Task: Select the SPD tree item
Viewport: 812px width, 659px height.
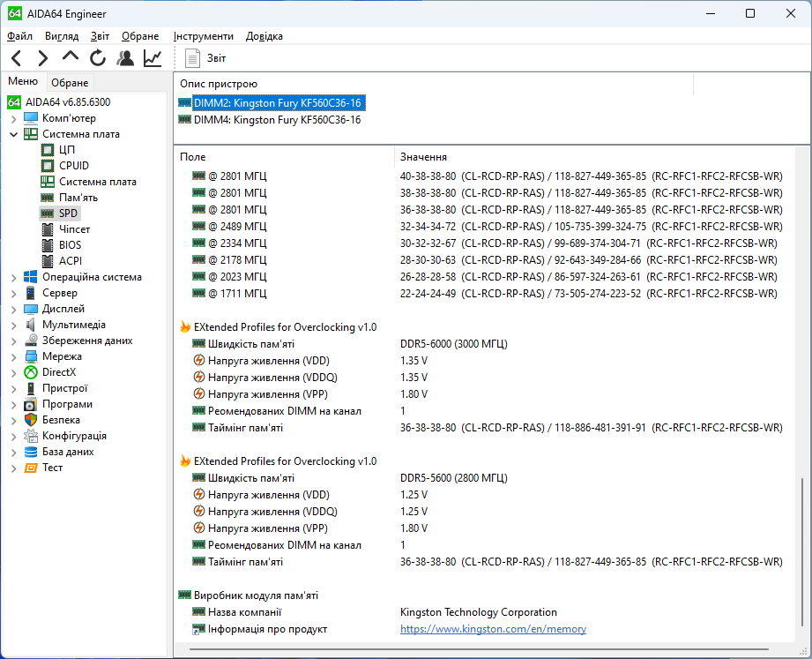Action: [x=68, y=213]
